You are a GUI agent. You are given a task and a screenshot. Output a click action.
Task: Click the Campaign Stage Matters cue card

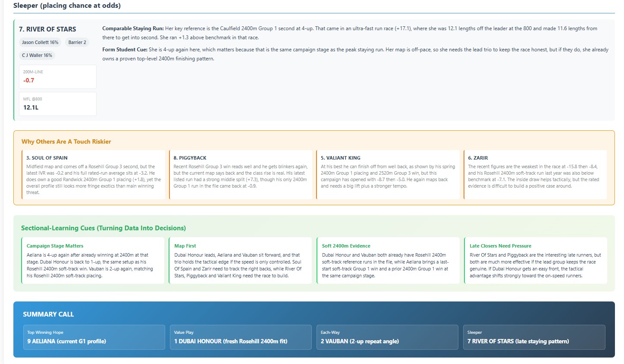[93, 260]
